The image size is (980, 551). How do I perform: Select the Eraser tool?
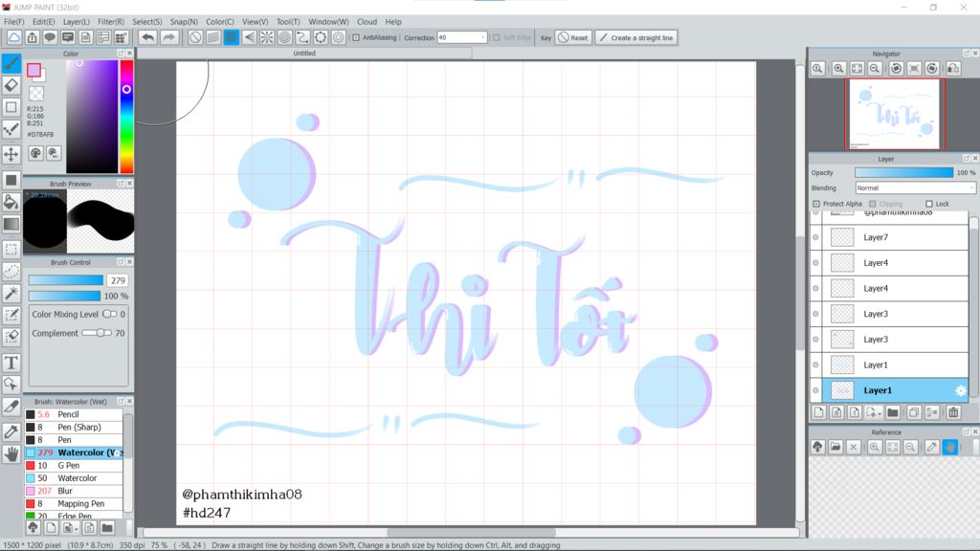(11, 85)
